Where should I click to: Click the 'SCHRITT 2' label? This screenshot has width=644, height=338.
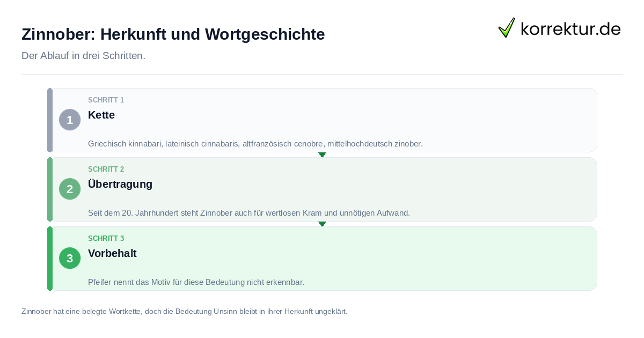click(106, 170)
